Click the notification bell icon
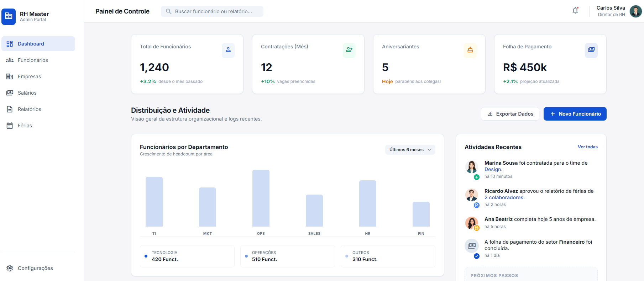This screenshot has width=644, height=281. pos(575,11)
